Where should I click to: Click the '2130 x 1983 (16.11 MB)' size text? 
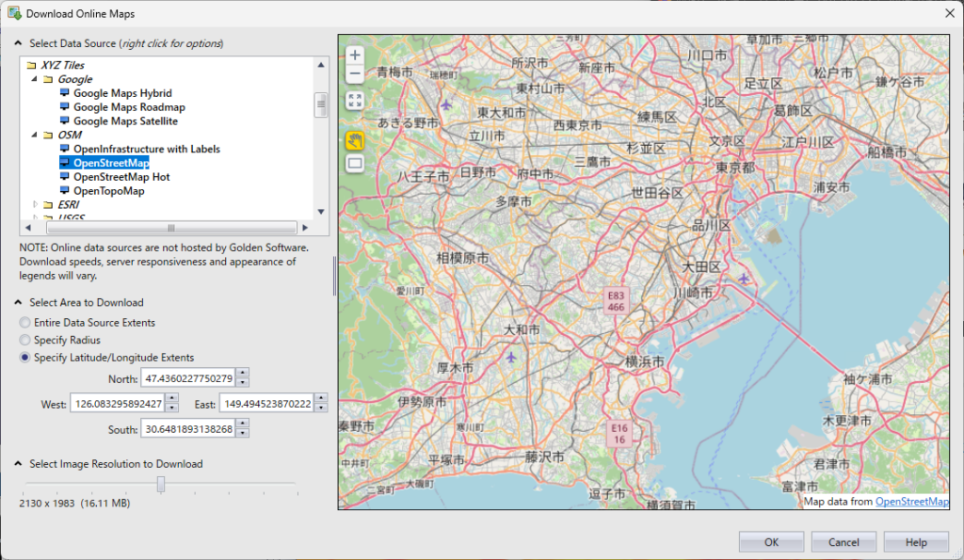74,504
